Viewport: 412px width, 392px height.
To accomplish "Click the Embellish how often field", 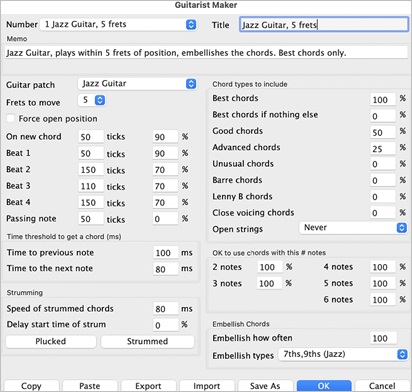I will click(383, 338).
